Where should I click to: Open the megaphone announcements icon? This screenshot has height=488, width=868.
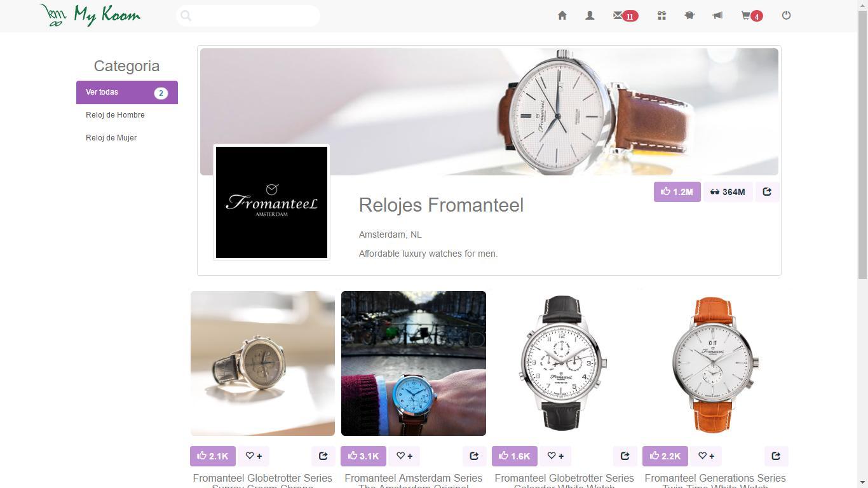point(717,15)
